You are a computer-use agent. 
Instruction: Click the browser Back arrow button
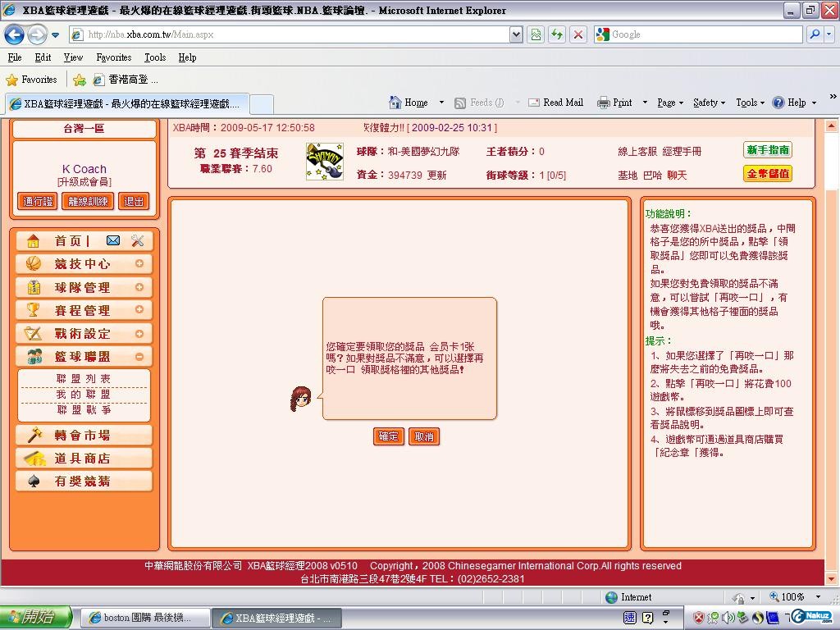click(x=15, y=34)
